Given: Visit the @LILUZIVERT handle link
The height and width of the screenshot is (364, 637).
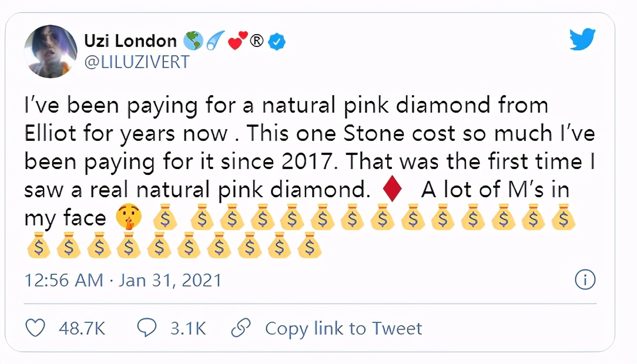Looking at the screenshot, I should pyautogui.click(x=138, y=62).
